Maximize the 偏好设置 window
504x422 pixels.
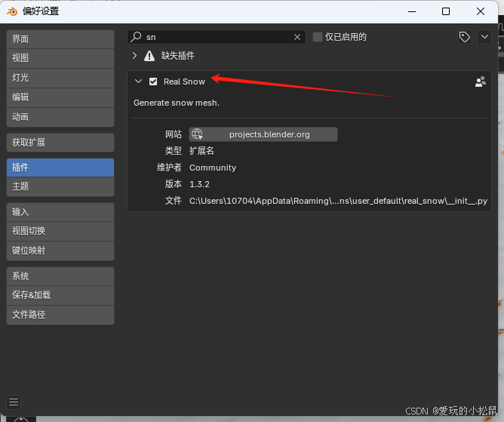click(446, 11)
